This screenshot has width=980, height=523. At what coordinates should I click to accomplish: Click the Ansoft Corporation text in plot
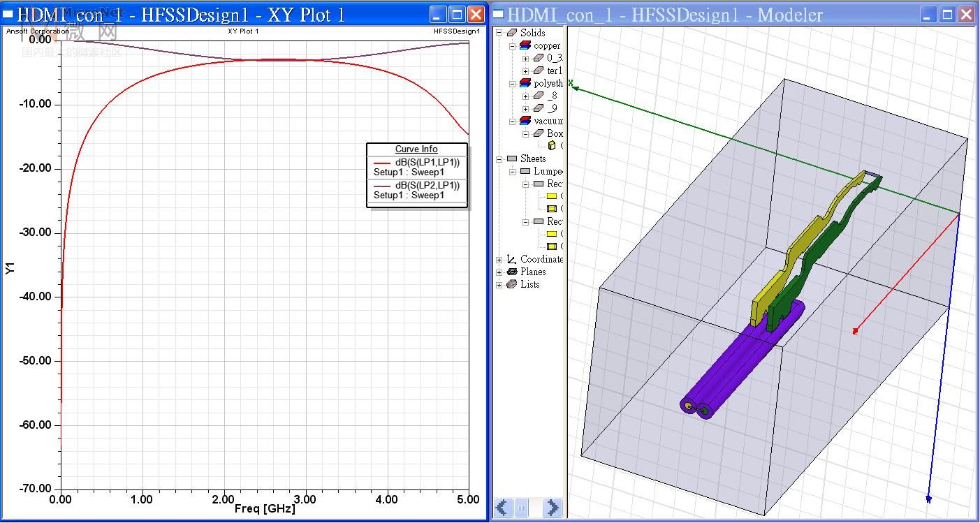pos(38,31)
